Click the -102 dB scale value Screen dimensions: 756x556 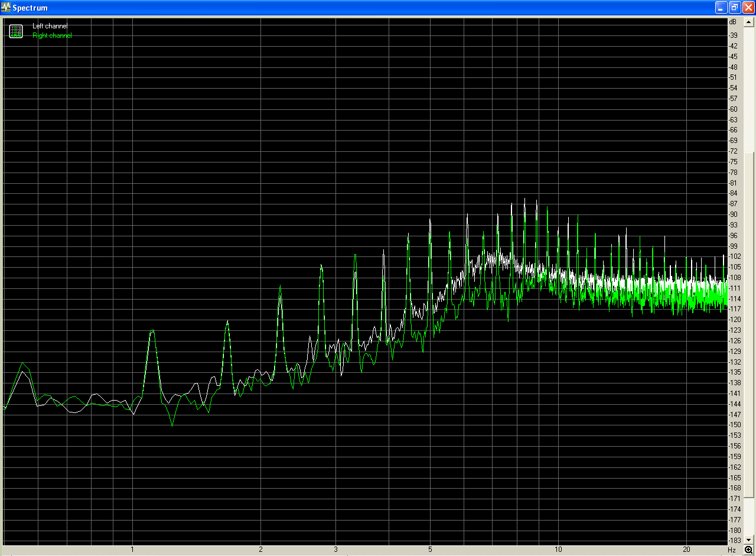click(734, 256)
